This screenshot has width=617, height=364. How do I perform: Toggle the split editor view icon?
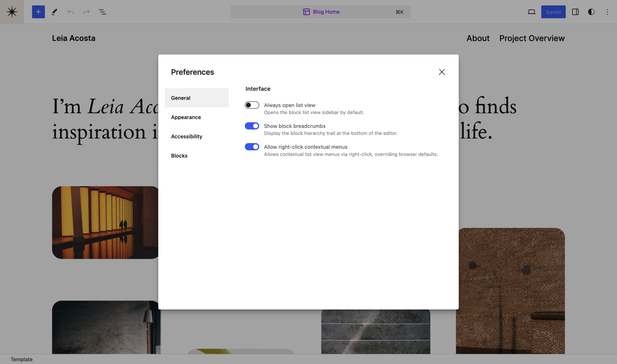pyautogui.click(x=575, y=12)
